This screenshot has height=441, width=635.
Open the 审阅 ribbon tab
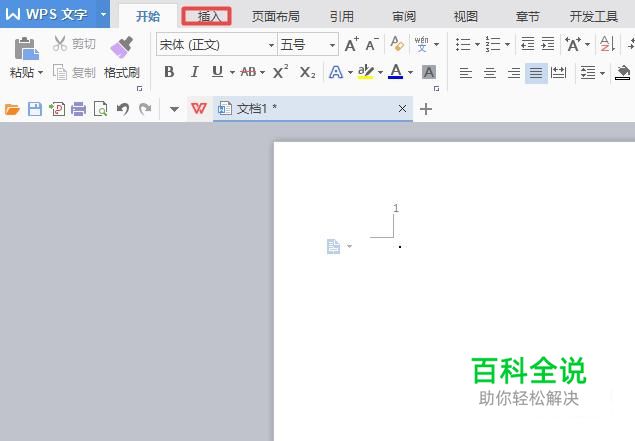tap(404, 17)
